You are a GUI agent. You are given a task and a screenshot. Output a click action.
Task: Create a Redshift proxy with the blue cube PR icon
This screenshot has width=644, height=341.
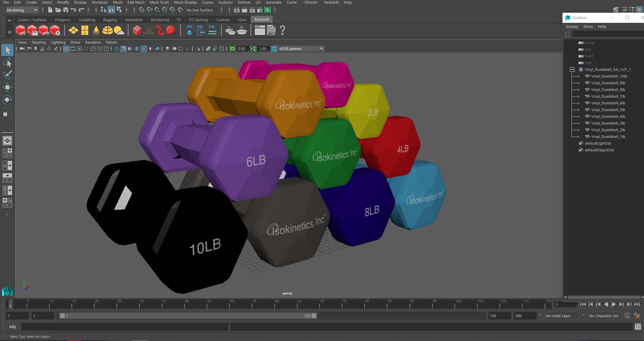tap(190, 30)
